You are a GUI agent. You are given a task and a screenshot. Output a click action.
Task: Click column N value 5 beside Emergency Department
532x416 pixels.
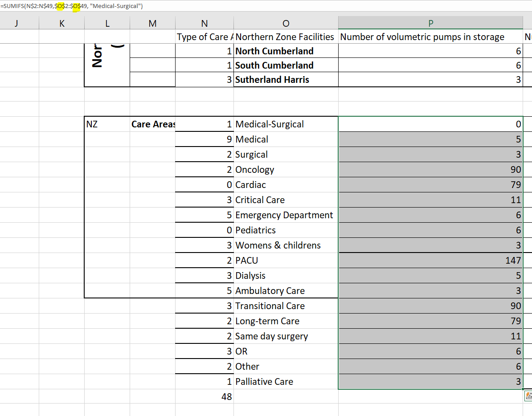click(x=204, y=215)
